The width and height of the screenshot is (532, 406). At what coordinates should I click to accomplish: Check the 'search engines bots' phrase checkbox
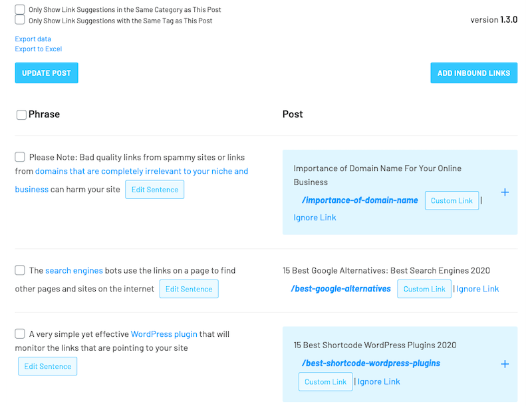20,270
